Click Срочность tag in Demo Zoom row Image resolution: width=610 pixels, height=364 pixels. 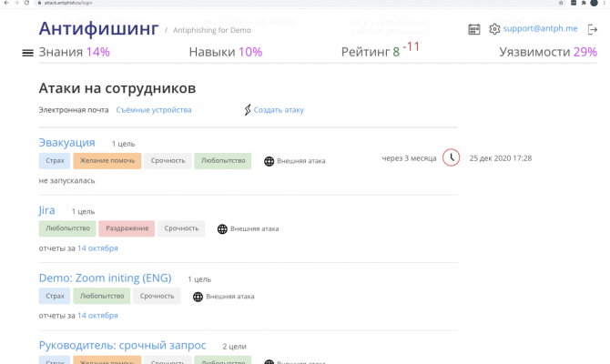157,296
